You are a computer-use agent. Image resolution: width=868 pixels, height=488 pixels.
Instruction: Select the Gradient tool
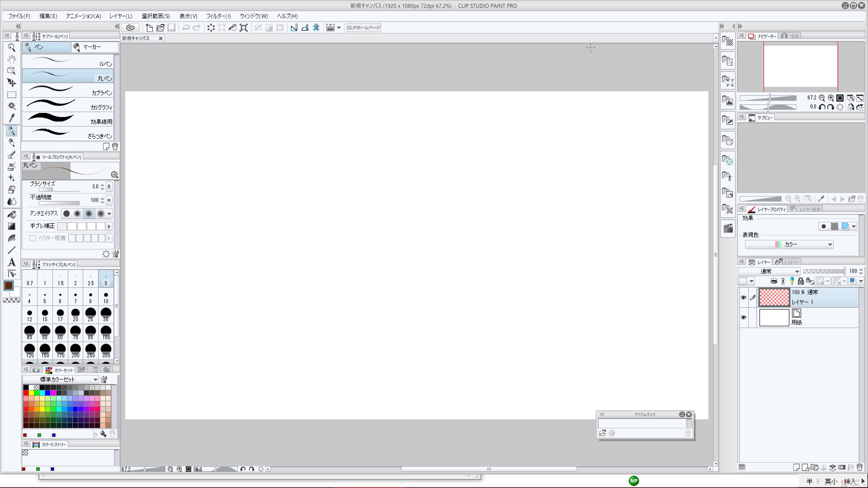click(x=12, y=226)
